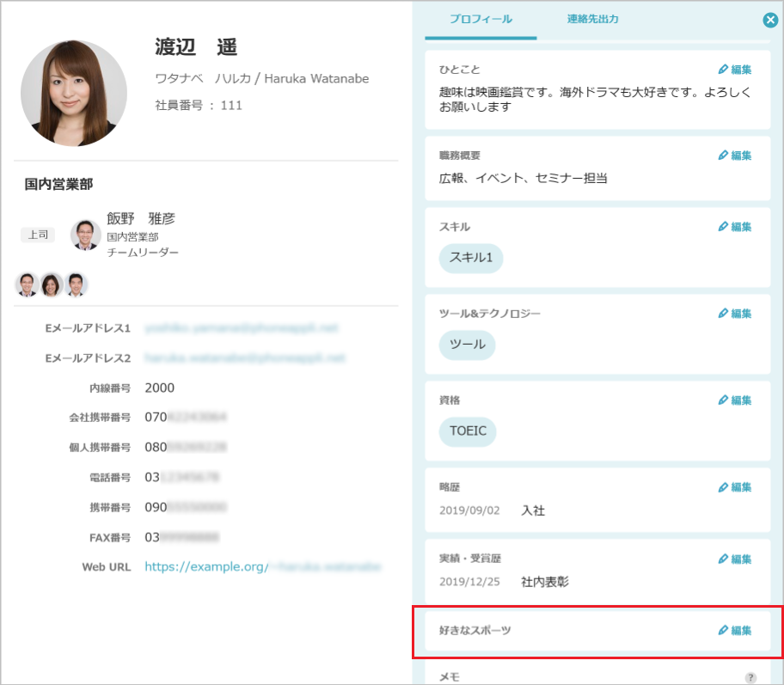Edit the ツール&テクノロジー section
784x685 pixels.
(735, 314)
